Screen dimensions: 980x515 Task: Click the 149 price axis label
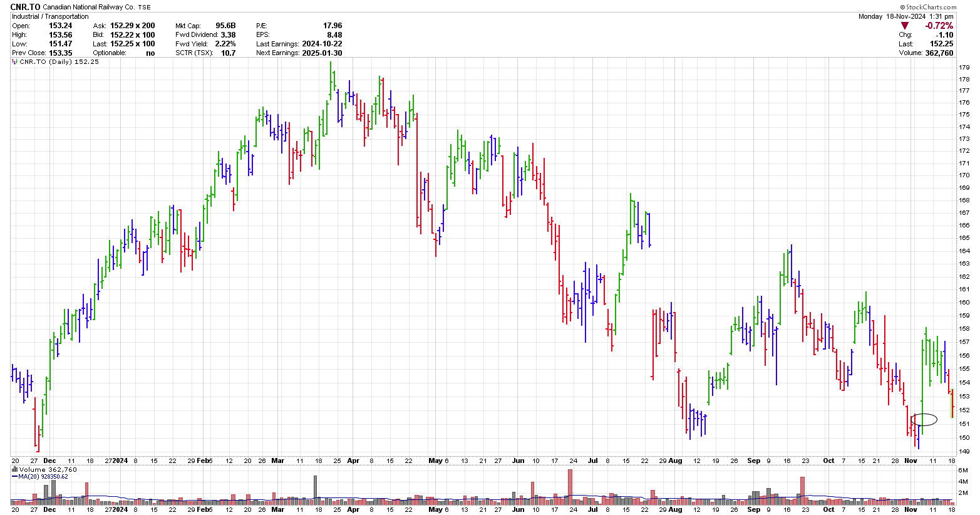(964, 452)
